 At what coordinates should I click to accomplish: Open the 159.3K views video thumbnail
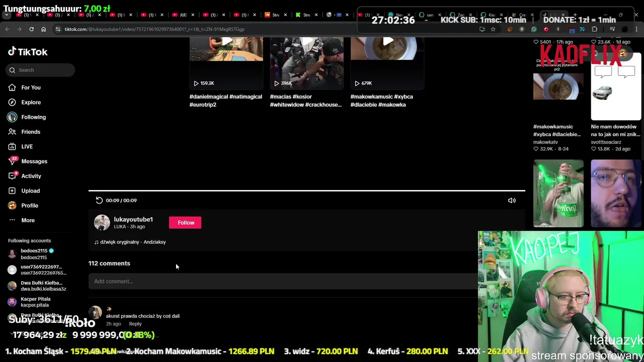coord(226,63)
